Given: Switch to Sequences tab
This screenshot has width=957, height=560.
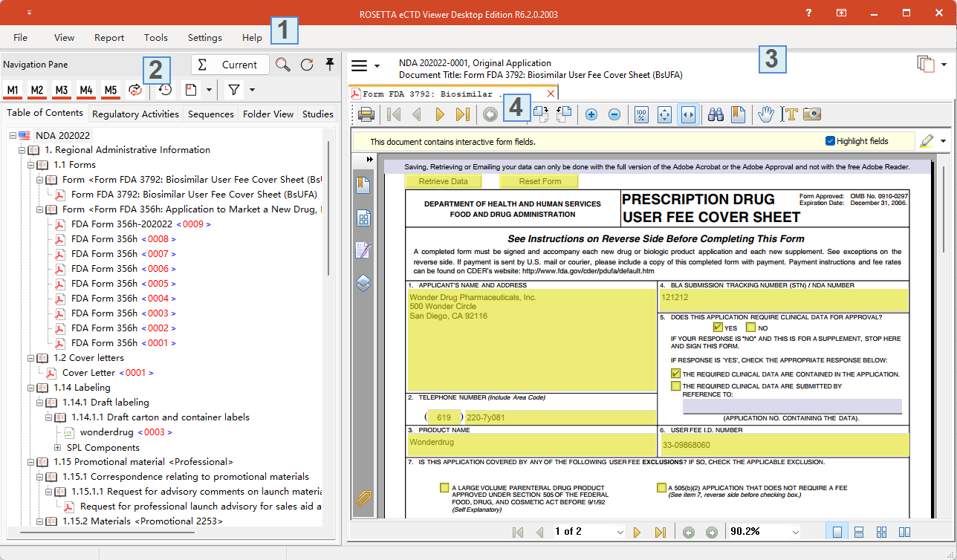Looking at the screenshot, I should [211, 114].
